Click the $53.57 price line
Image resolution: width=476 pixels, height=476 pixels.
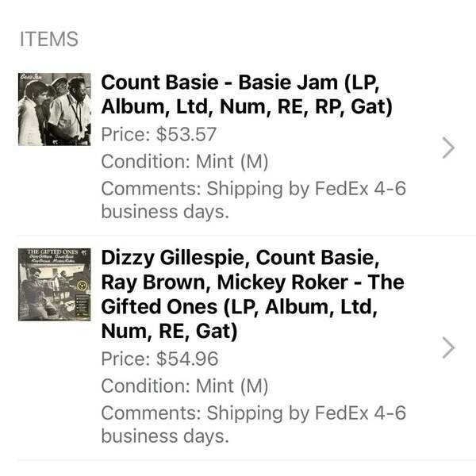(x=159, y=134)
